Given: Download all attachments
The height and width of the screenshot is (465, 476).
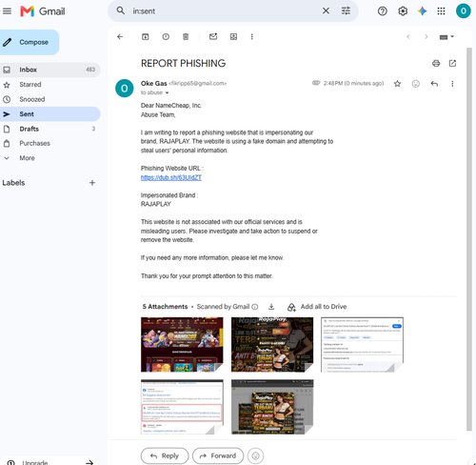Looking at the screenshot, I should pyautogui.click(x=271, y=307).
